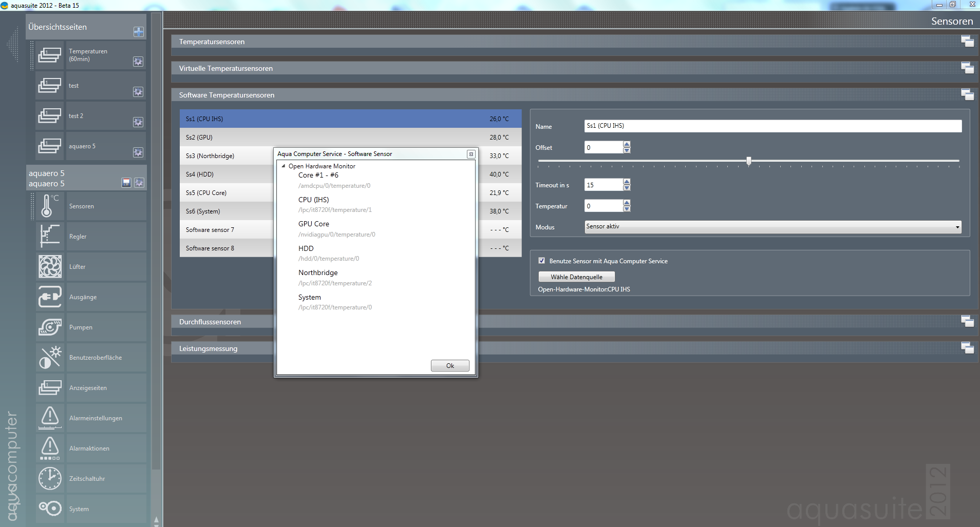
Task: Open the Sensoren thermometer icon
Action: pos(49,206)
